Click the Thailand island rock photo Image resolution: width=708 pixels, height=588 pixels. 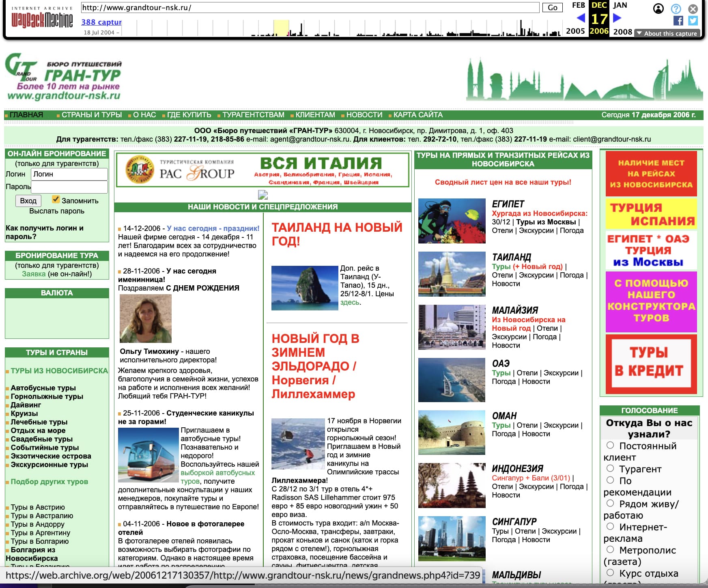[x=305, y=288]
